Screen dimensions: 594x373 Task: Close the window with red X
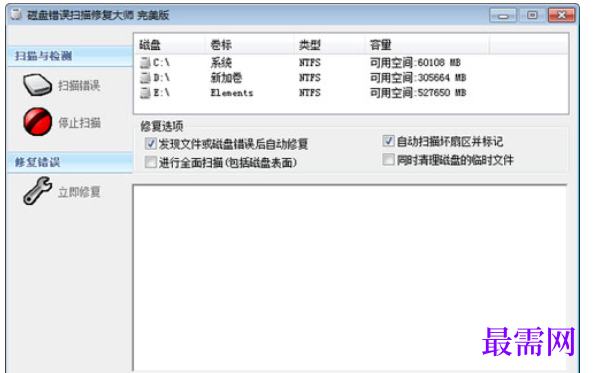coord(562,15)
